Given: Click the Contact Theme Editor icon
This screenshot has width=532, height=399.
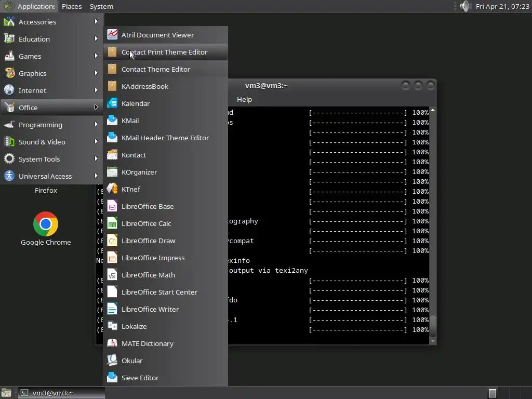Looking at the screenshot, I should (x=112, y=69).
